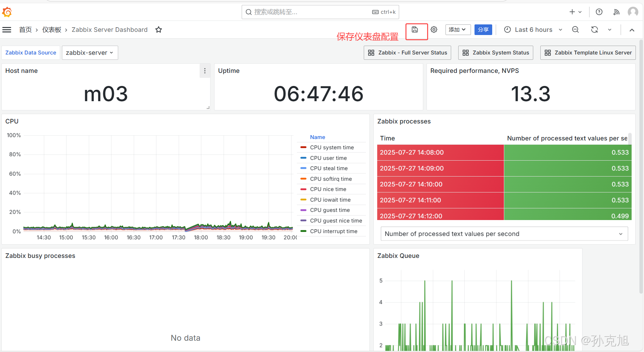This screenshot has width=644, height=352.
Task: Toggle CPU interrupt time legend series
Action: [x=334, y=231]
